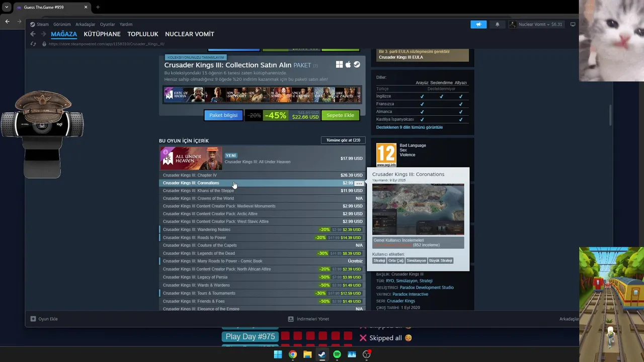This screenshot has height=362, width=644.
Task: Open the Steam notifications bell
Action: [x=498, y=24]
